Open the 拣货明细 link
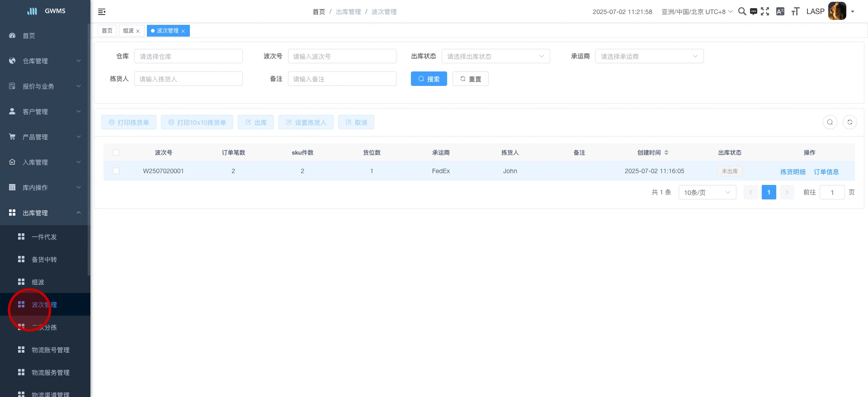Viewport: 868px width, 397px height. (793, 172)
